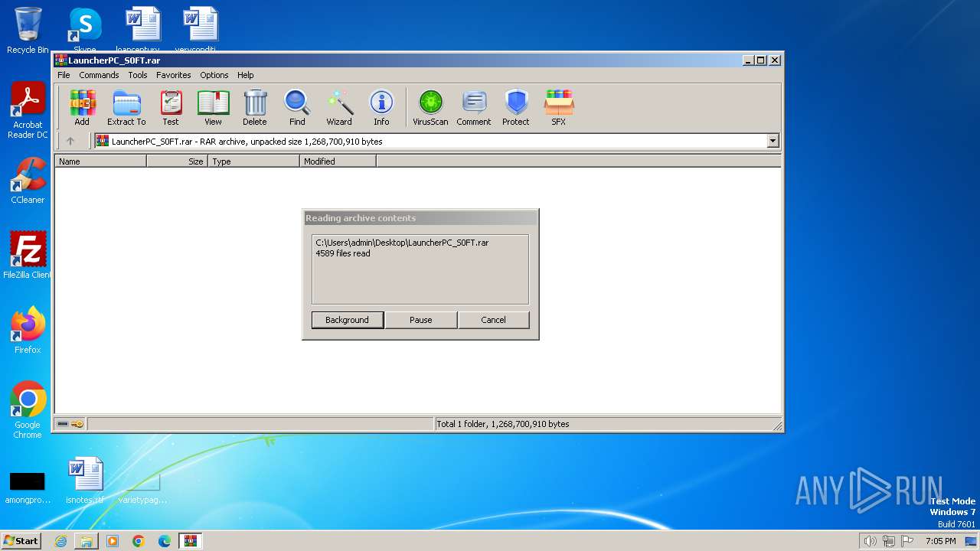Click the drive icon in status bar
The image size is (980, 551).
click(x=63, y=424)
